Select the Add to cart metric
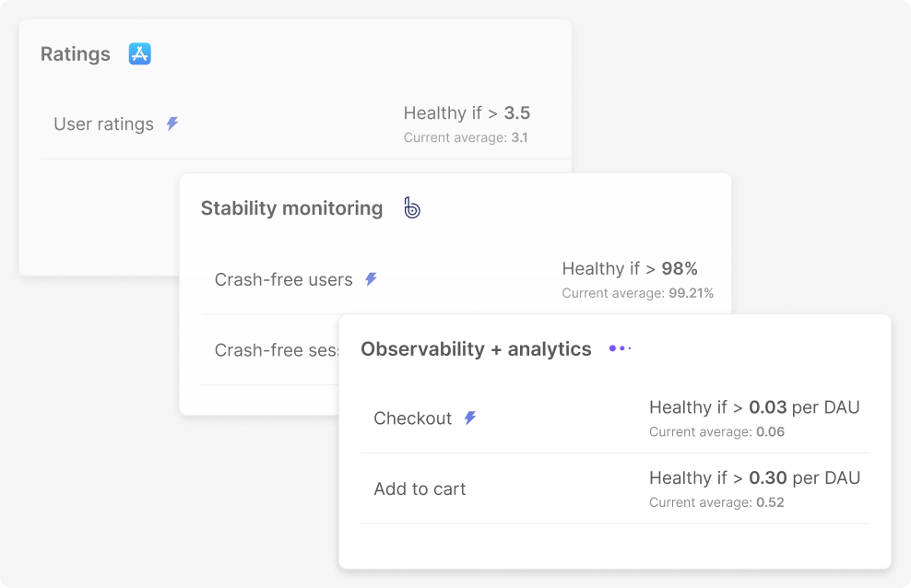The image size is (911, 588). click(x=420, y=488)
